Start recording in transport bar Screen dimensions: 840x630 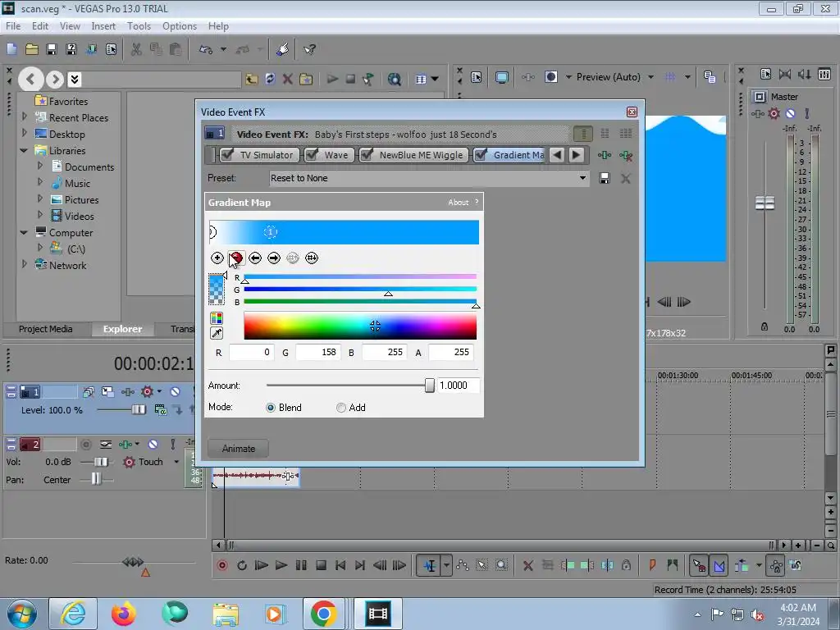coord(222,565)
